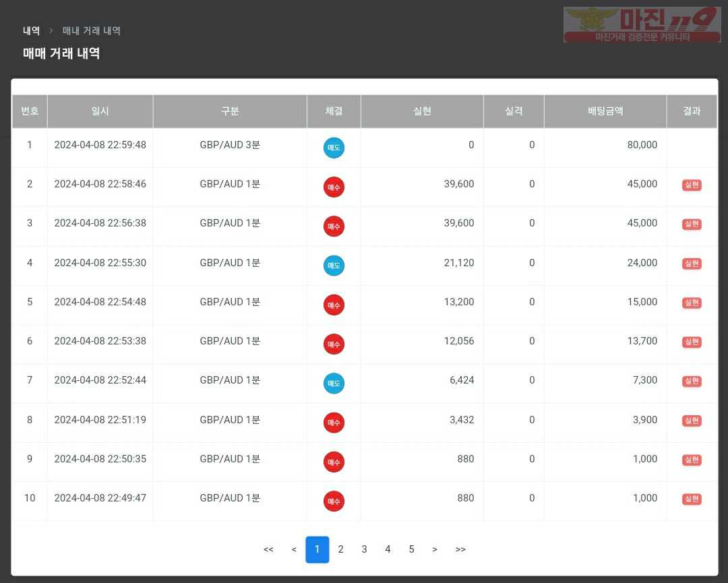Click the 매도 badge for 22:52:44 trade
The height and width of the screenshot is (583, 728).
click(x=334, y=383)
